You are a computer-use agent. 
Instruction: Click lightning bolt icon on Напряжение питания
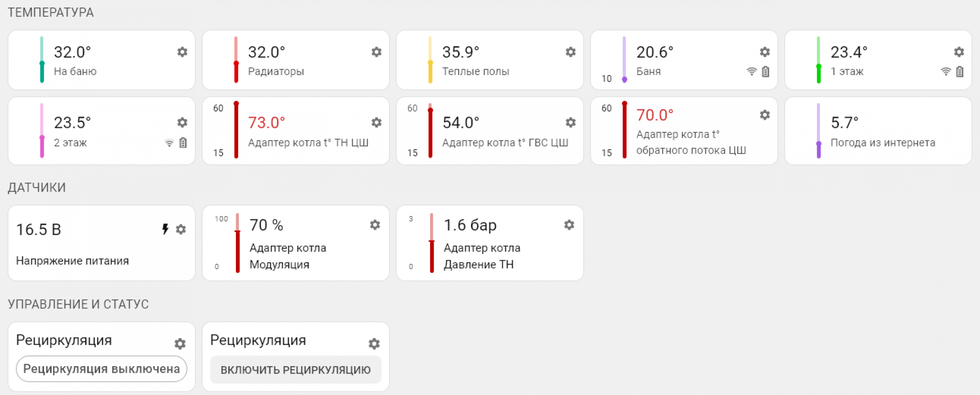tap(165, 229)
